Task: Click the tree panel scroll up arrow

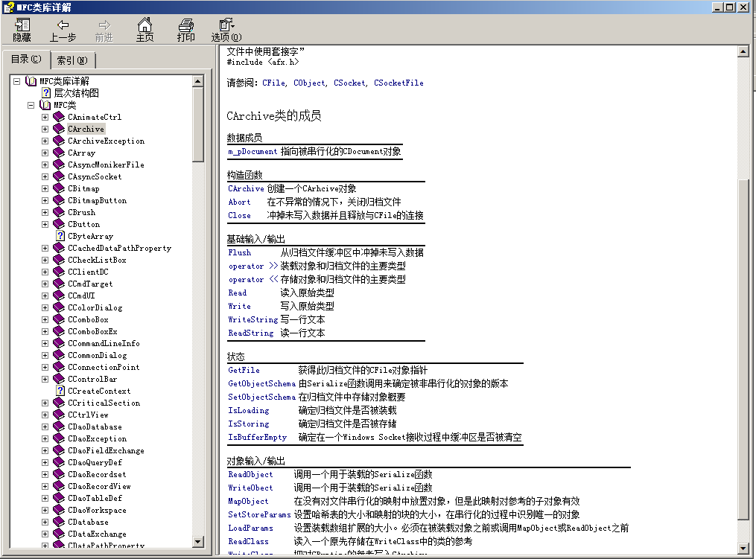Action: pyautogui.click(x=197, y=81)
